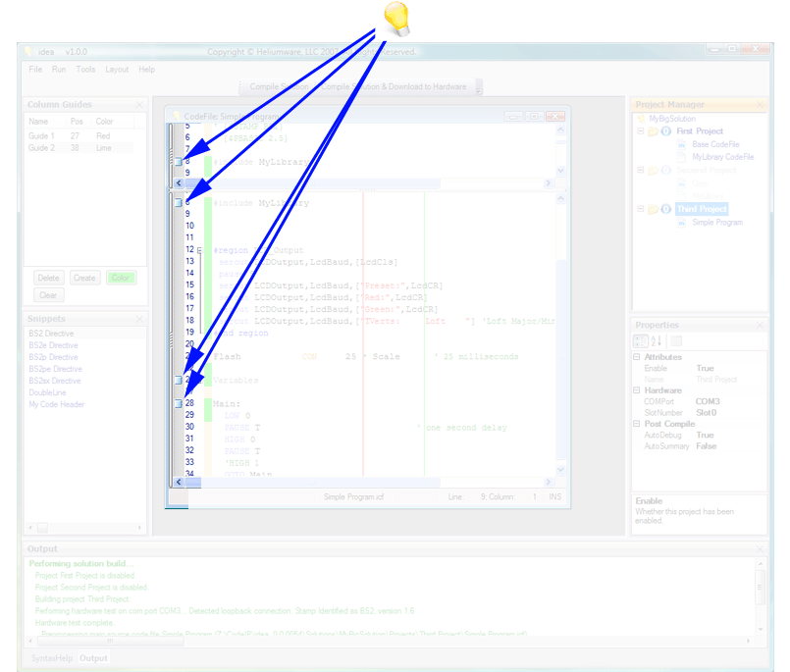Click the Third Project folder icon
This screenshot has width=790, height=672.
pos(653,209)
